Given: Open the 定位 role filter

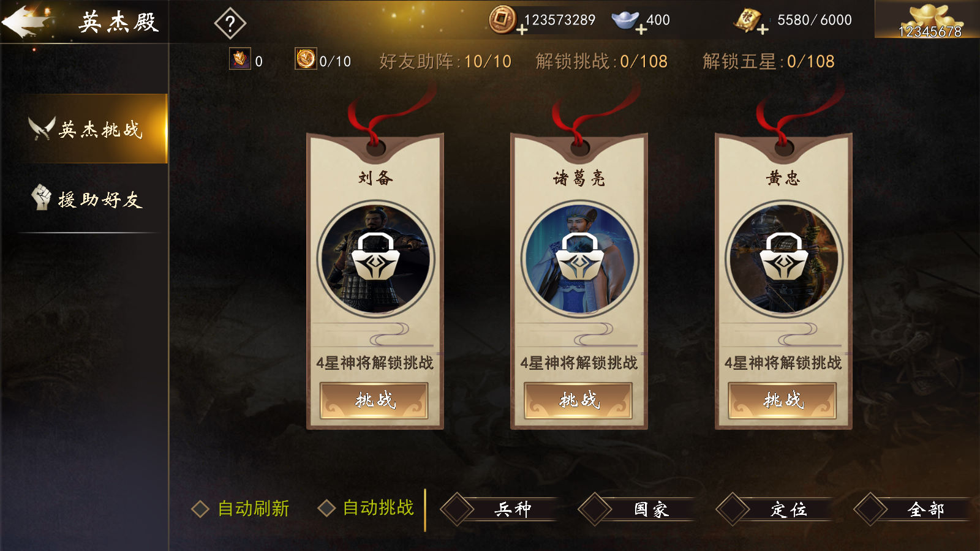Looking at the screenshot, I should click(775, 509).
